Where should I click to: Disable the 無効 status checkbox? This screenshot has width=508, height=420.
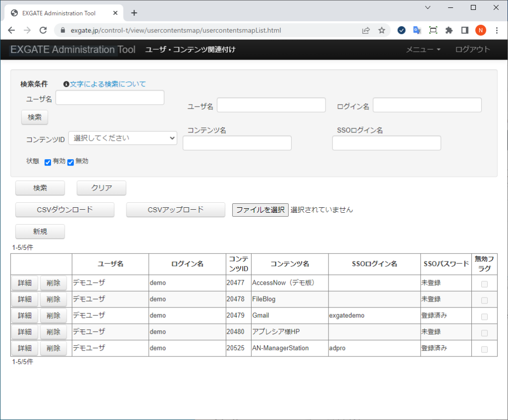point(70,162)
